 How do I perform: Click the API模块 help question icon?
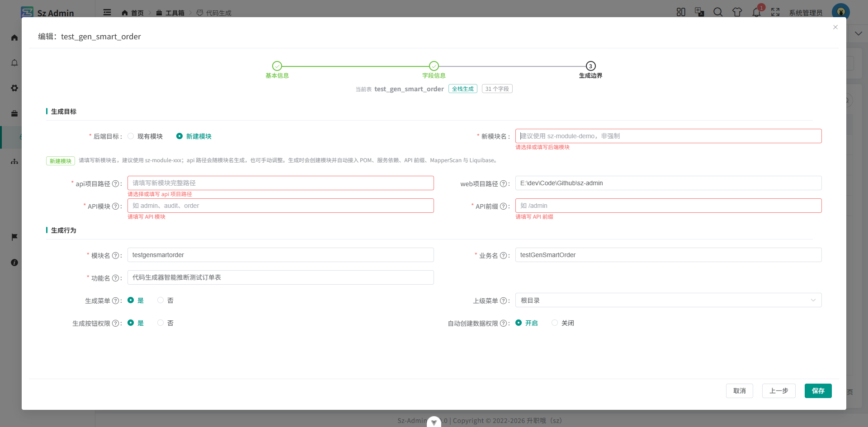[115, 206]
